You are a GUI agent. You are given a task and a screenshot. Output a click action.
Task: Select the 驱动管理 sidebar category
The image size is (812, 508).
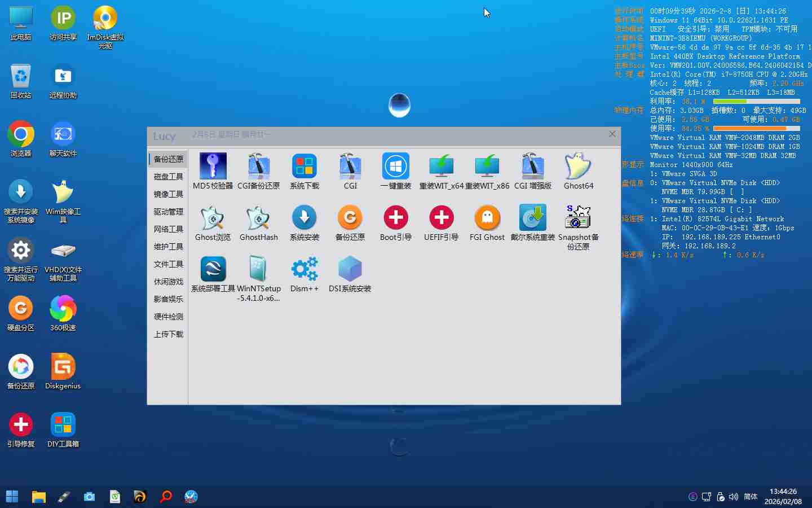tap(168, 212)
